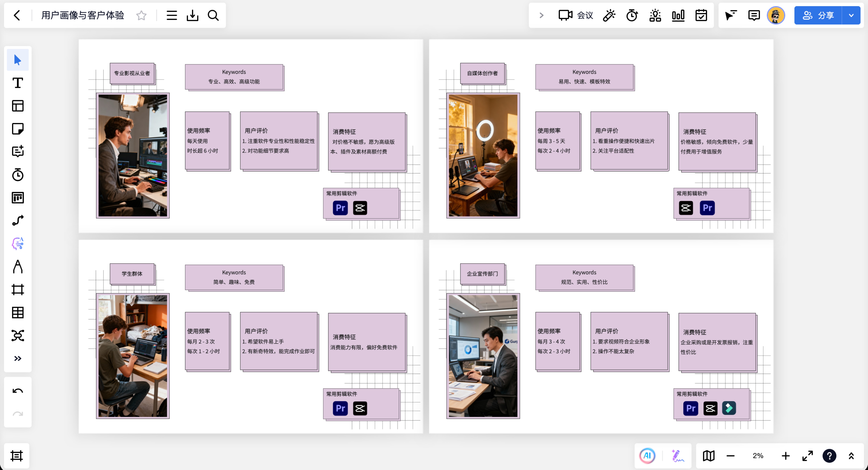Expand the share dropdown arrow
This screenshot has height=470, width=868.
851,15
